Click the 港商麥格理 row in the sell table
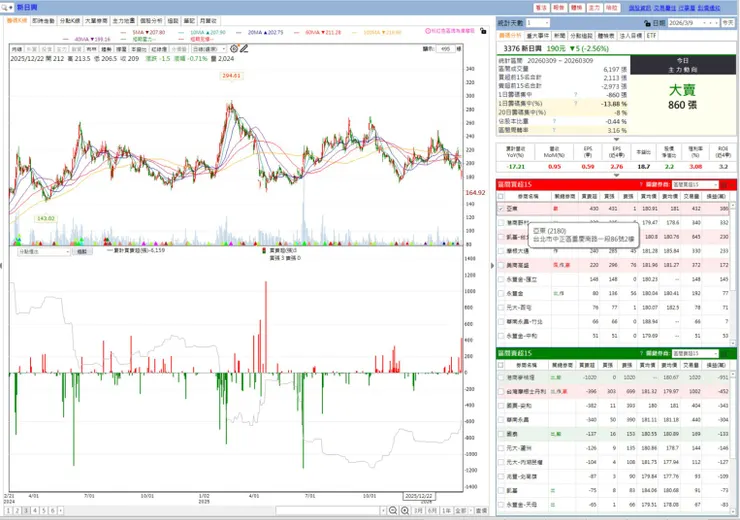The height and width of the screenshot is (520, 740). click(613, 377)
